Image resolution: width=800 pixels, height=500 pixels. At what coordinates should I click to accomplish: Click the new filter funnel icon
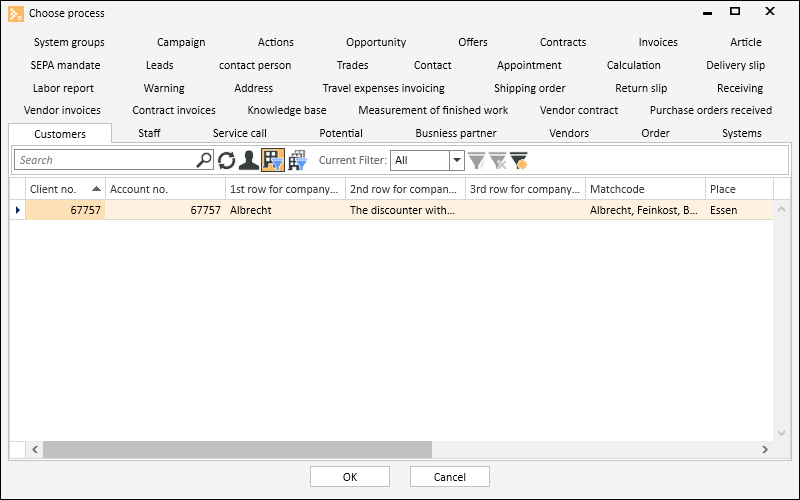click(x=518, y=160)
